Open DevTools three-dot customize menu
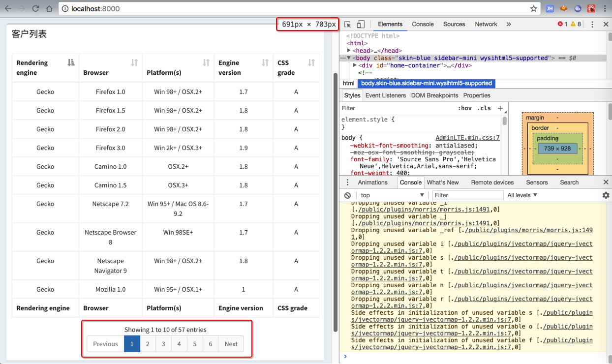The height and width of the screenshot is (364, 612). (x=592, y=24)
